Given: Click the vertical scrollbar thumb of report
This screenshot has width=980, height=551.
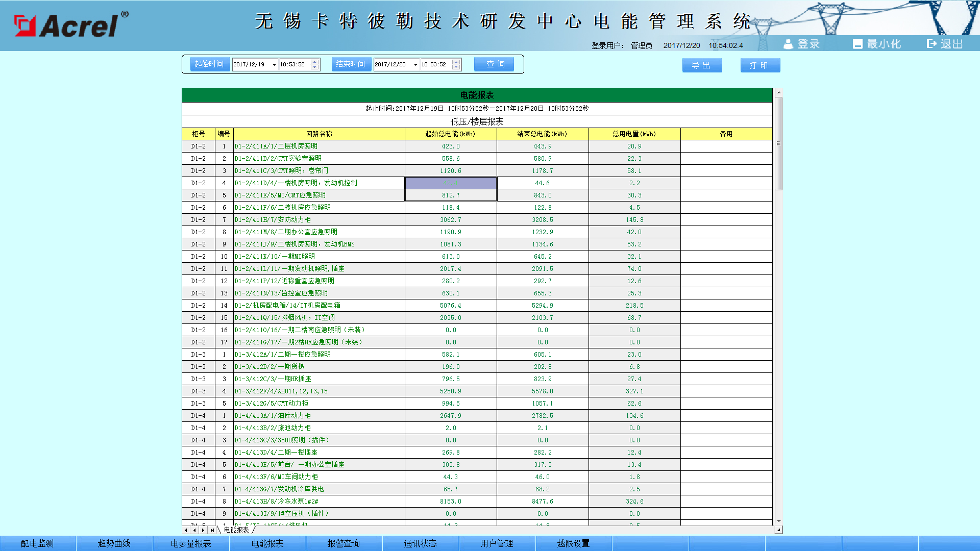Looking at the screenshot, I should [x=778, y=143].
